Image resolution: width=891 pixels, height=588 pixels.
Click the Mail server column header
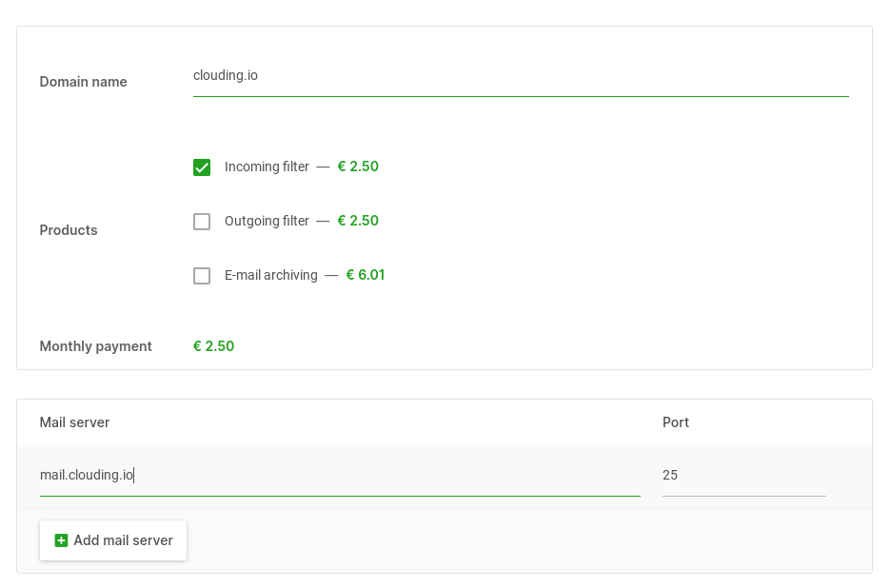tap(74, 422)
